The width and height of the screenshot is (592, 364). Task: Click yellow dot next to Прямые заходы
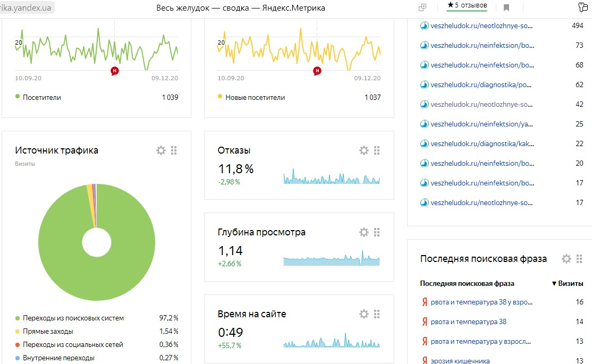(18, 331)
